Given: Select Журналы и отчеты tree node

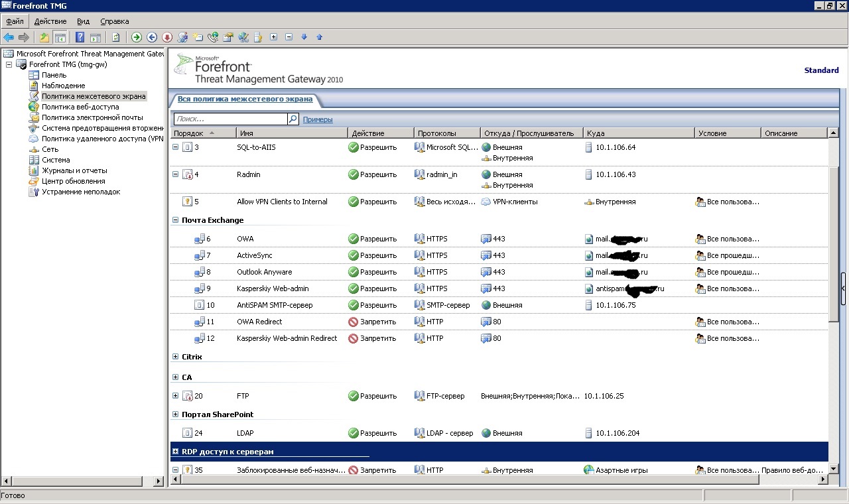Looking at the screenshot, I should coord(74,170).
